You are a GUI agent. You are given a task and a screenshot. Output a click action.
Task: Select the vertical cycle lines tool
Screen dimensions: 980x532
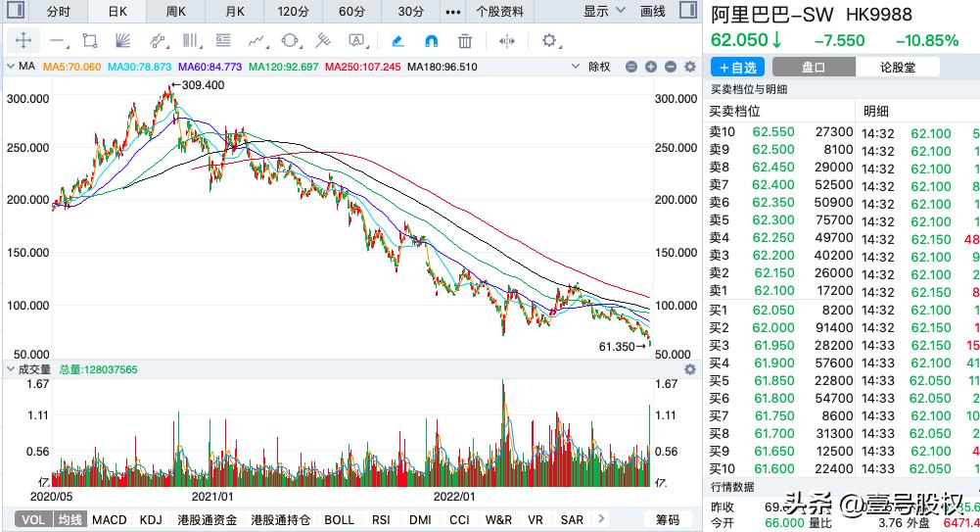pyautogui.click(x=191, y=41)
